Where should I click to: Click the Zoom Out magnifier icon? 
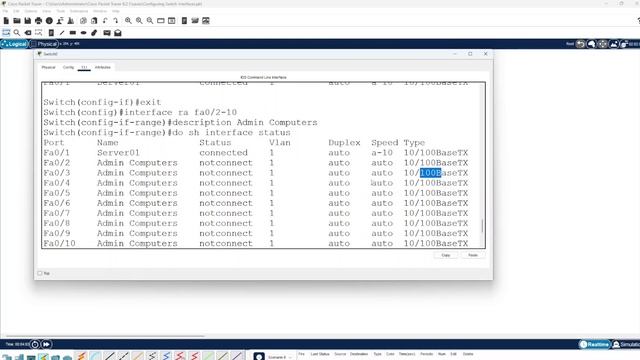[x=150, y=21]
